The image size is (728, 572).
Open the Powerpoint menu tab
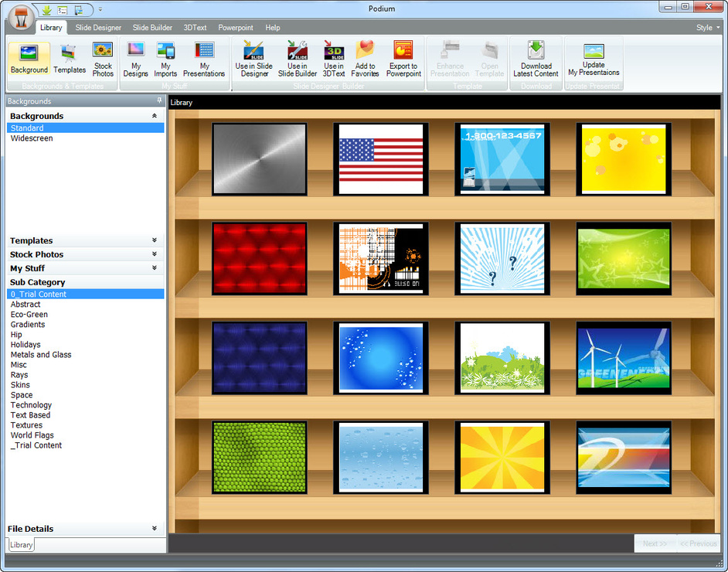click(236, 27)
